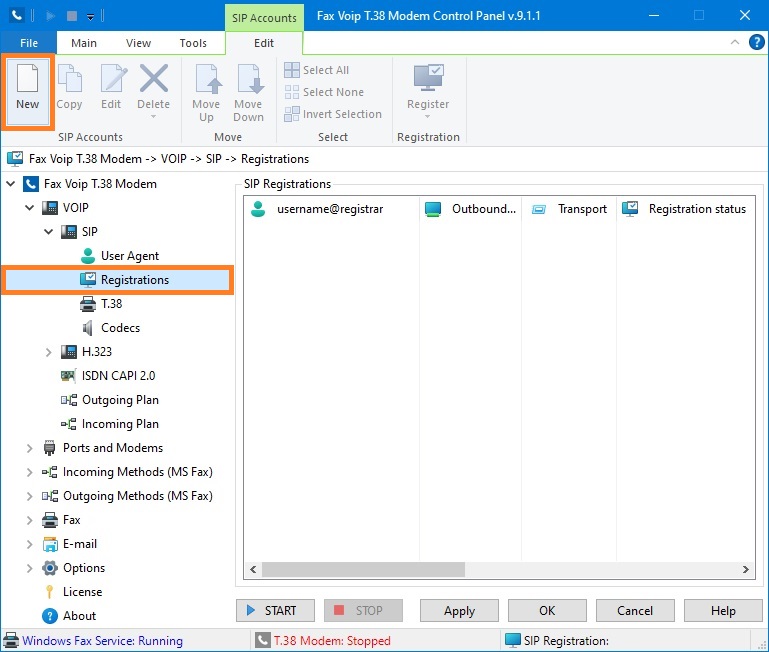Click the scrollbar right arrow

[745, 570]
